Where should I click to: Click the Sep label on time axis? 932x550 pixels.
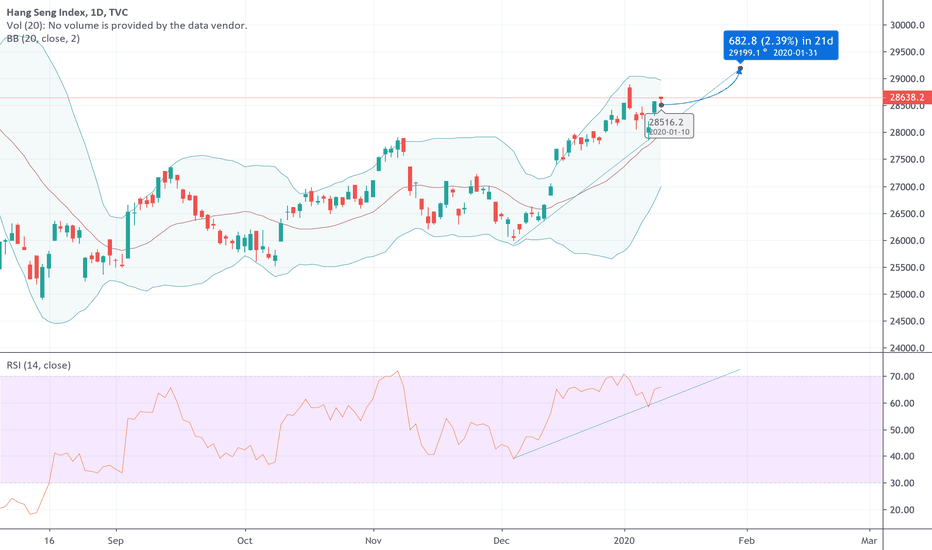(116, 540)
